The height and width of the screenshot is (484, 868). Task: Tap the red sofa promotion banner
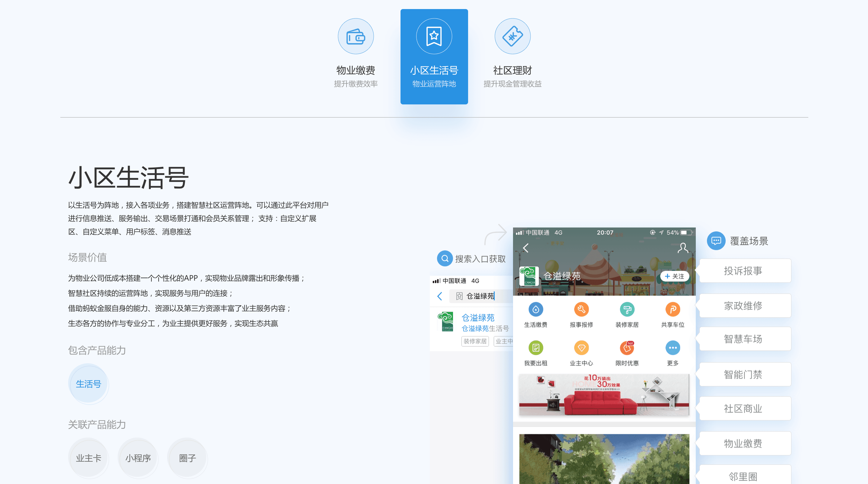click(604, 394)
